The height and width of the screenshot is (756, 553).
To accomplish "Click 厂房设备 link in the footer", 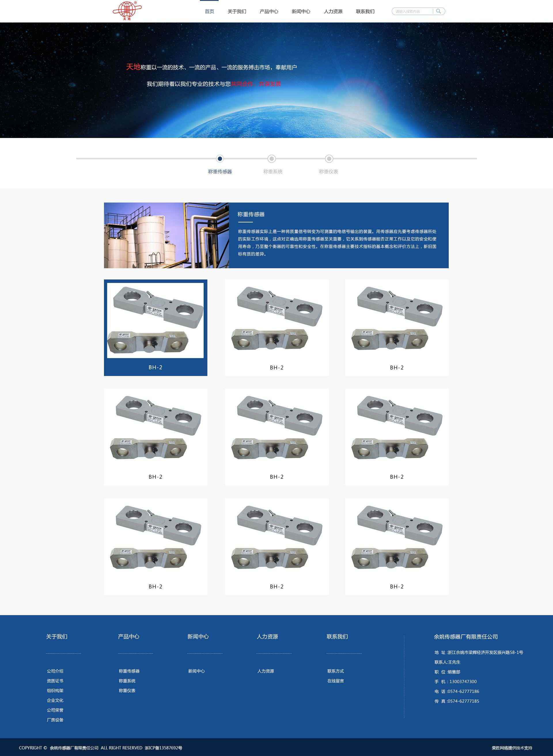I will point(55,720).
